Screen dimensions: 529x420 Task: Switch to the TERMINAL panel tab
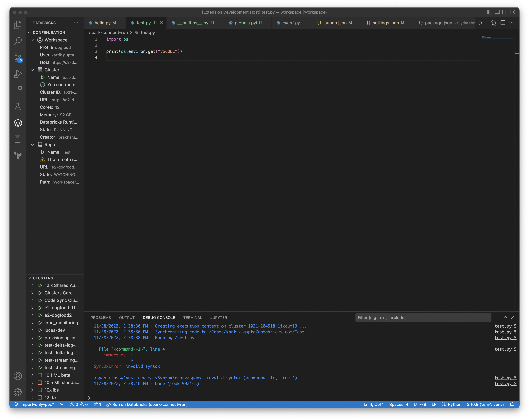tap(192, 317)
